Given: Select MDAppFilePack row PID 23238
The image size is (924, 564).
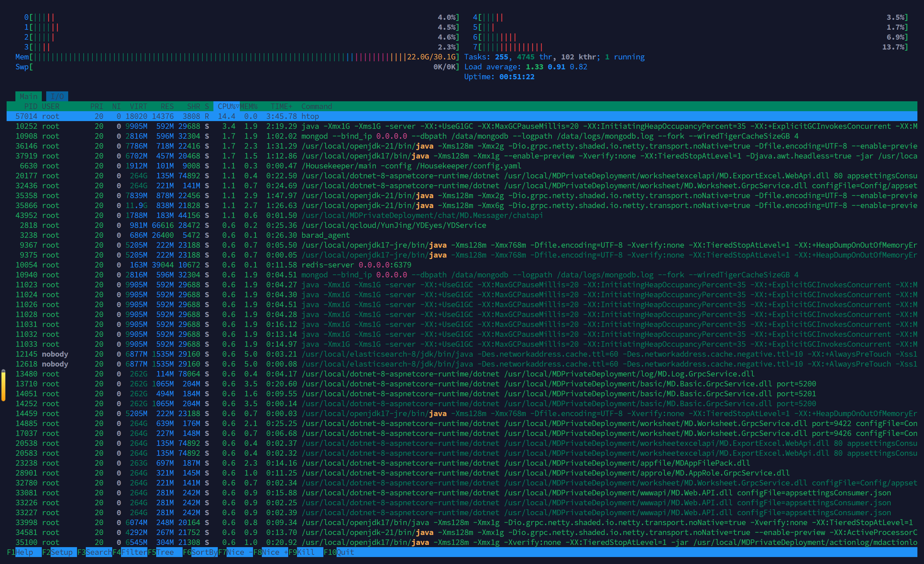Looking at the screenshot, I should point(462,463).
